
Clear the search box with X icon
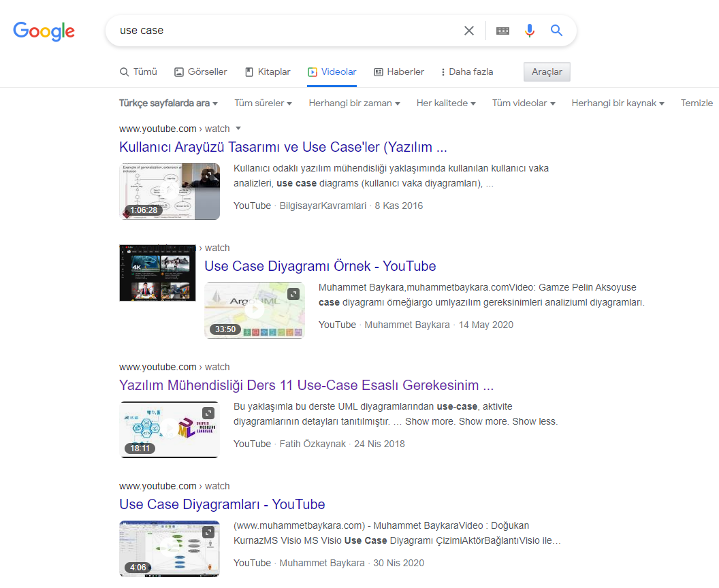(468, 31)
